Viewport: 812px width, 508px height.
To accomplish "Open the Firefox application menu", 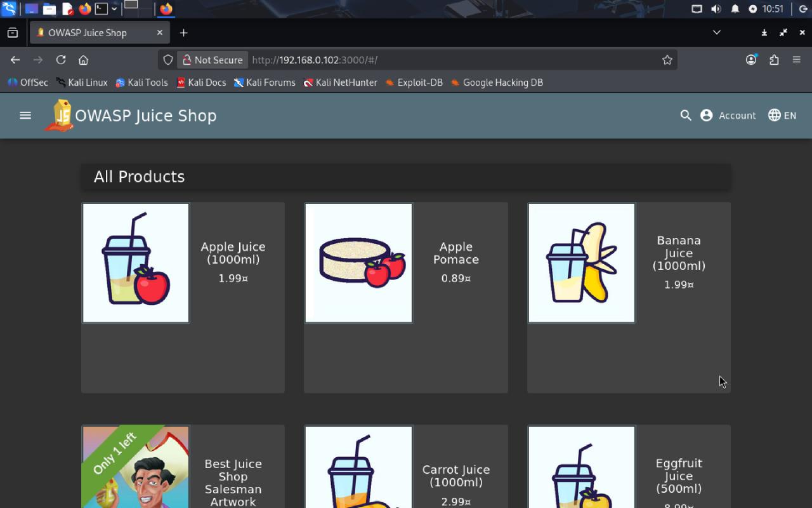I will (x=797, y=60).
